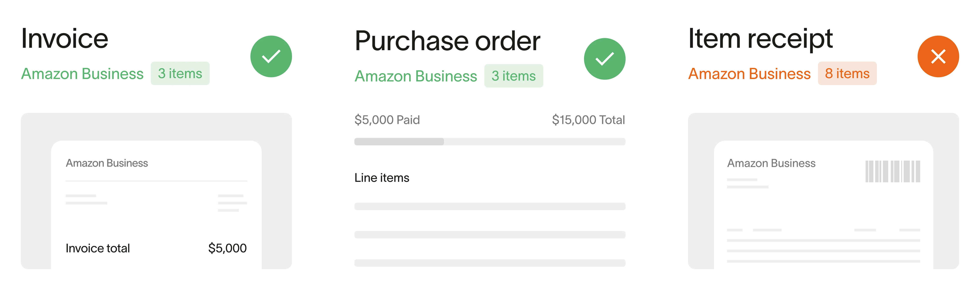
Task: Select the first line item row
Action: [x=490, y=207]
